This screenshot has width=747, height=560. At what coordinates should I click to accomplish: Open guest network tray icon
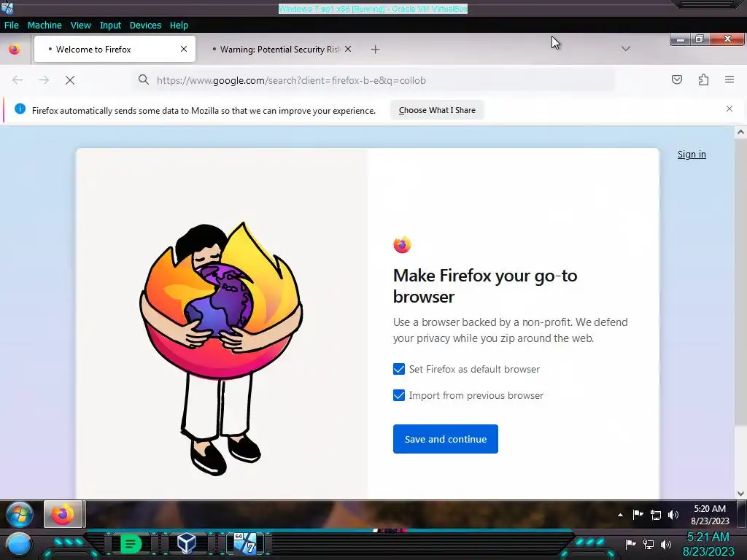pyautogui.click(x=656, y=515)
